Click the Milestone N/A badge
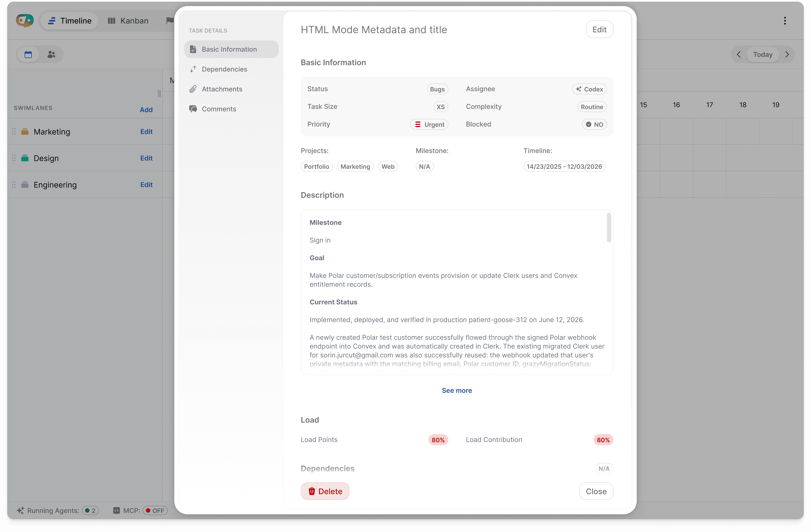Screen dimensions: 811x532 point(424,167)
